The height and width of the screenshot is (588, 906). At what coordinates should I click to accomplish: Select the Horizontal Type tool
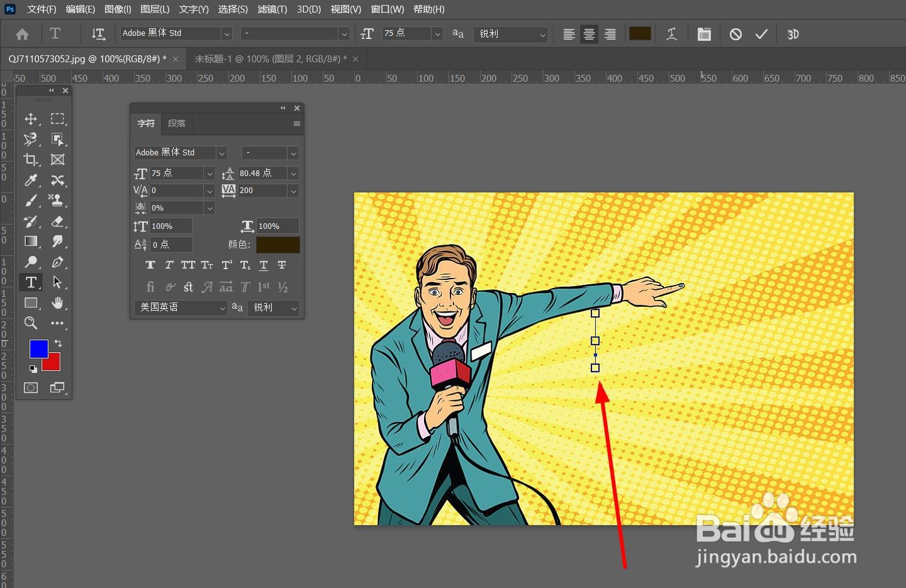[x=31, y=282]
